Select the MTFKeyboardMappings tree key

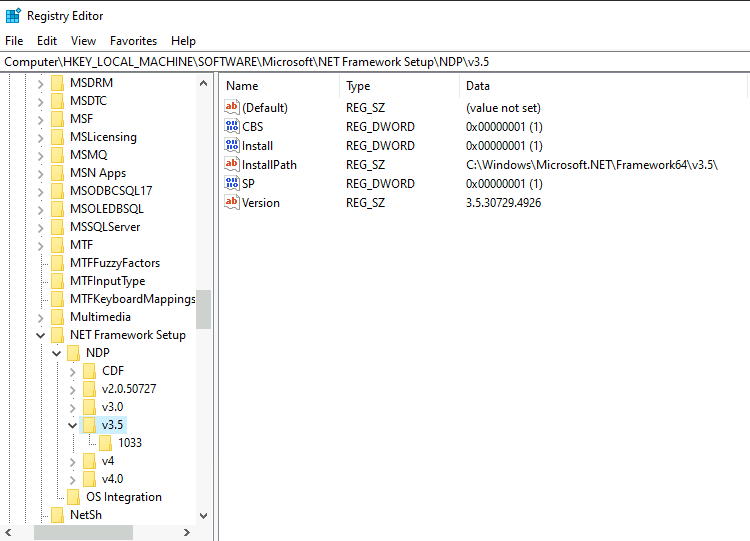pyautogui.click(x=132, y=299)
